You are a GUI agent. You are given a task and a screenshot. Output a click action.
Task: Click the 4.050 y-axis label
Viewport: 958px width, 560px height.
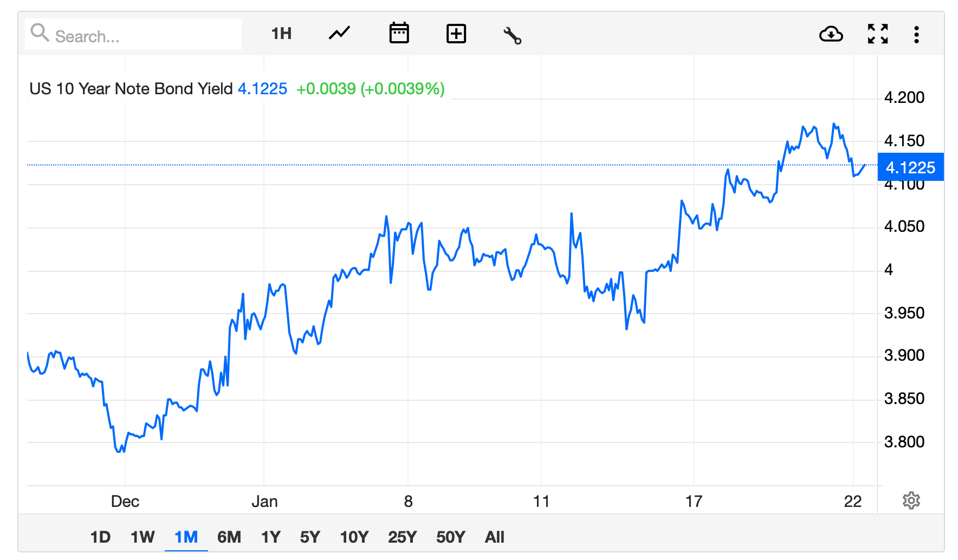[x=904, y=226]
